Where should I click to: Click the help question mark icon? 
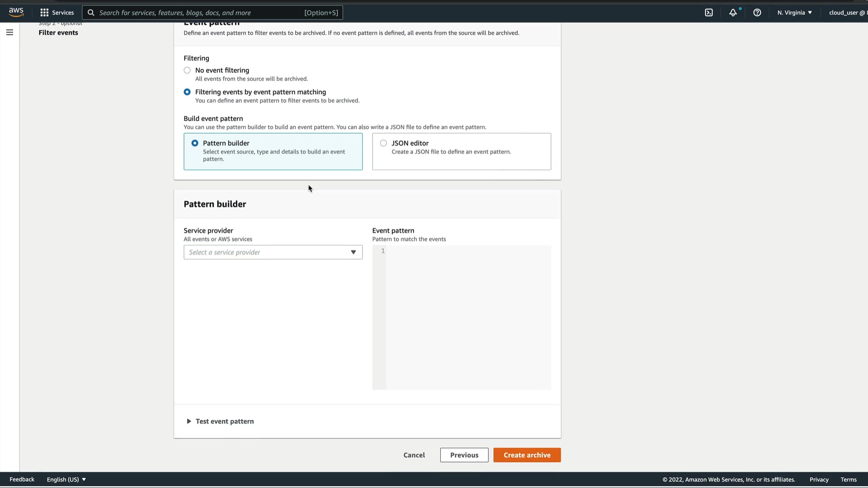(x=757, y=13)
